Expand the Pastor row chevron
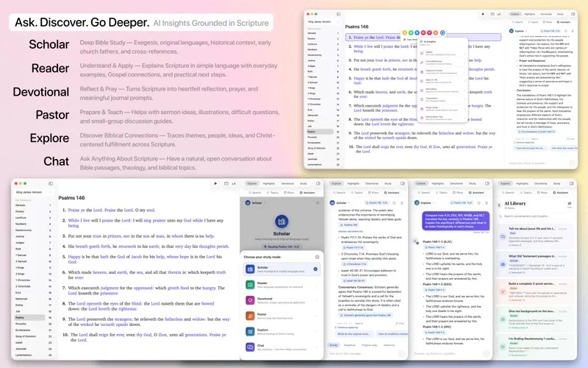 tap(315, 316)
